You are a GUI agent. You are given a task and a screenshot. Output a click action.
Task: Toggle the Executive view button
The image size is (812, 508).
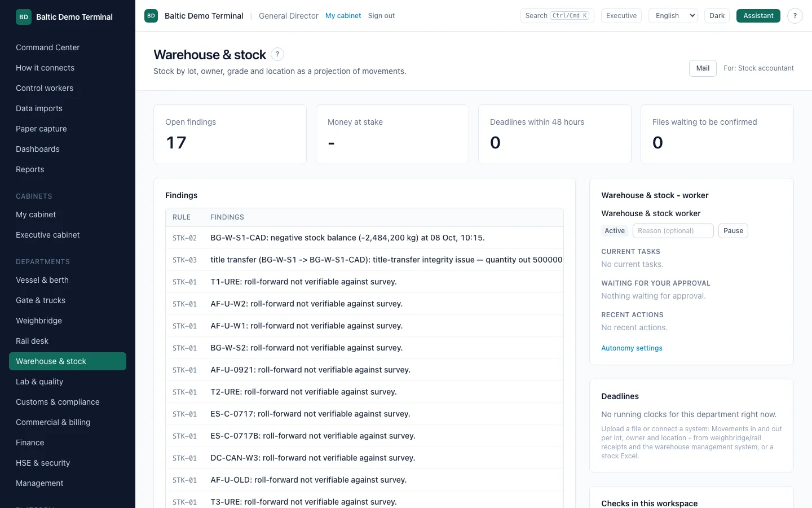pyautogui.click(x=621, y=16)
